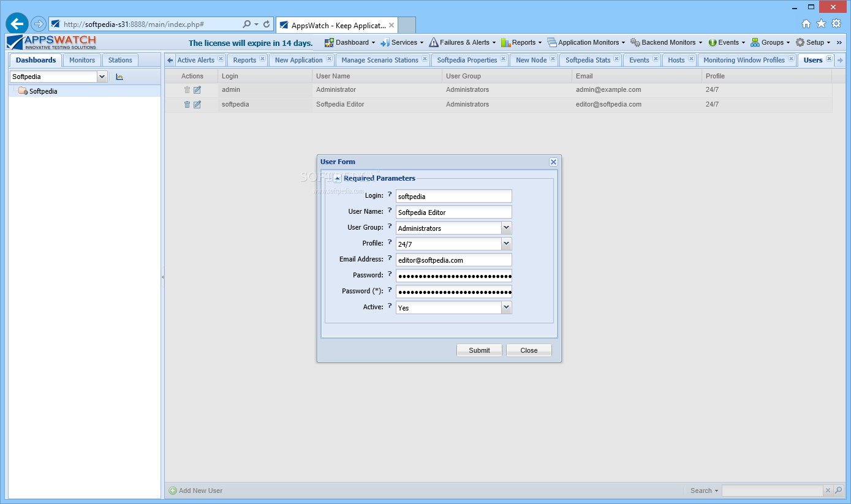Click the search magnifier in the bottom bar
Screen dimensions: 851x504
click(x=839, y=491)
